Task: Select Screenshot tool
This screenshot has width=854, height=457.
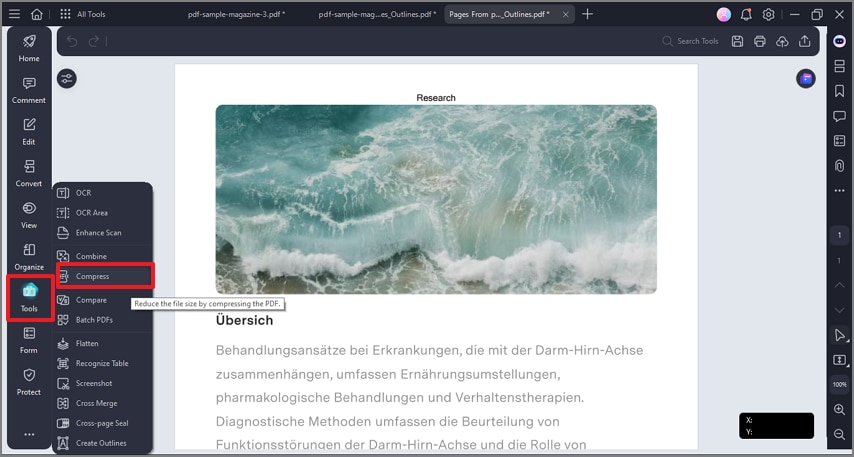Action: [x=102, y=383]
